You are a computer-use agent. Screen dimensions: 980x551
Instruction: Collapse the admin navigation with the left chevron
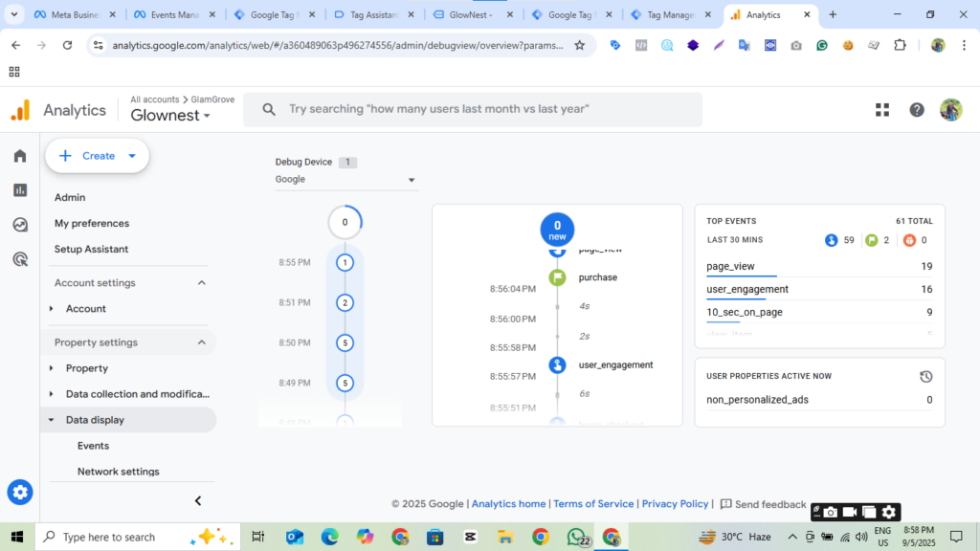coord(198,501)
